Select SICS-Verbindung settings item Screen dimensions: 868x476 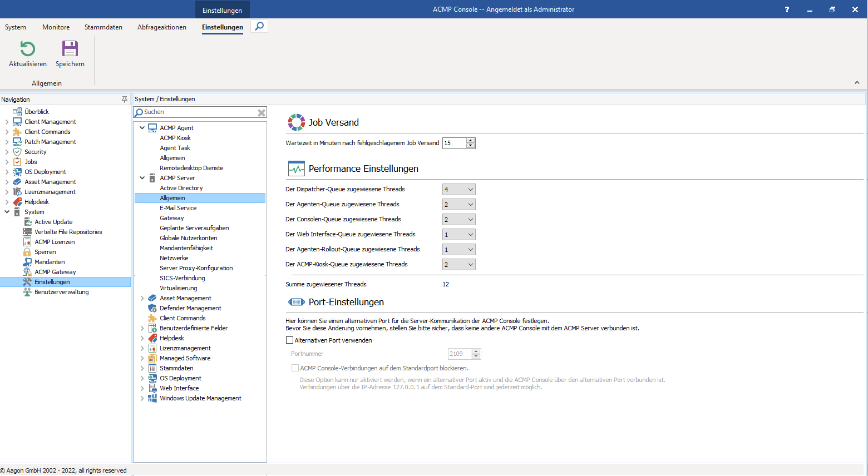pos(183,278)
